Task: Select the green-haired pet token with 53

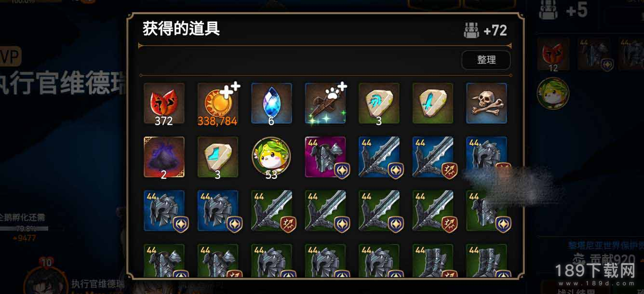Action: 271,157
